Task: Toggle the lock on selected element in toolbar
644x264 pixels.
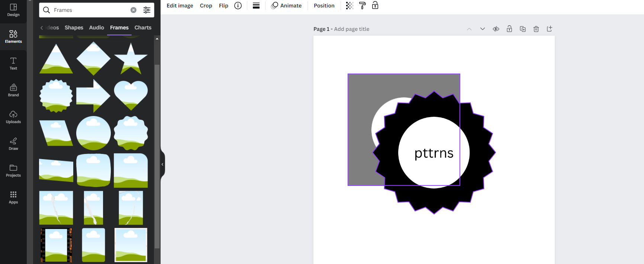Action: tap(375, 6)
